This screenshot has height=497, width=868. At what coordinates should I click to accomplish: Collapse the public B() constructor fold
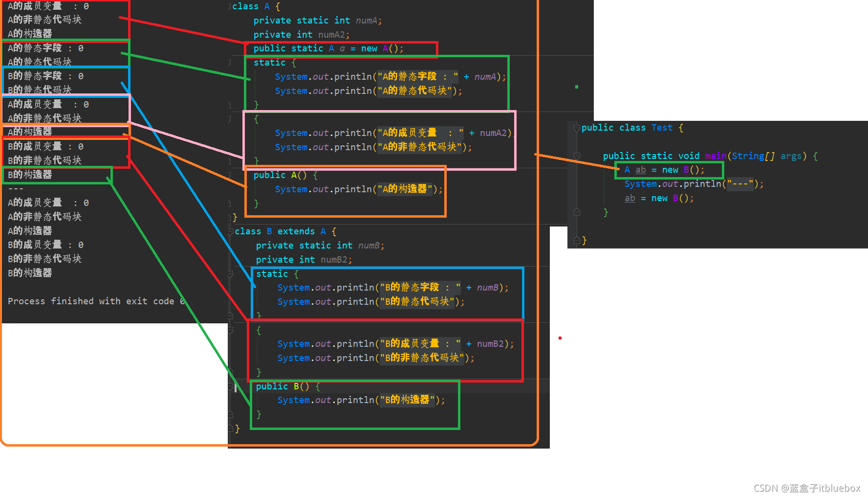(x=230, y=387)
